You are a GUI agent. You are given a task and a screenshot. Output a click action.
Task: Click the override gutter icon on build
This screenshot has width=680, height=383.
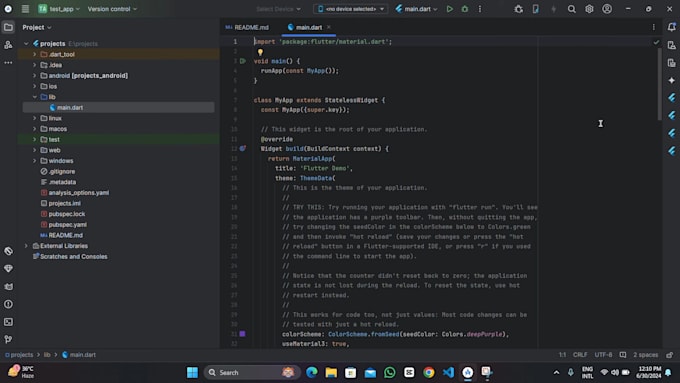pos(243,148)
